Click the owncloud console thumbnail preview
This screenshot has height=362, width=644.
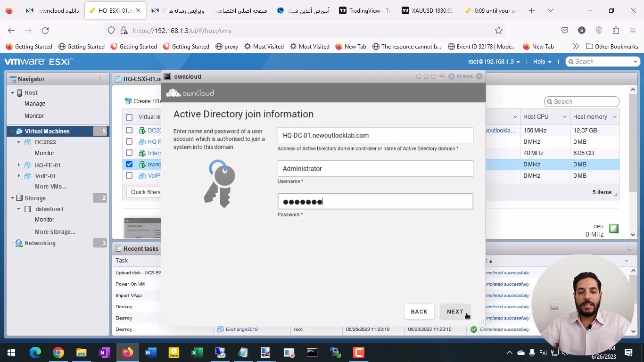pos(142,228)
